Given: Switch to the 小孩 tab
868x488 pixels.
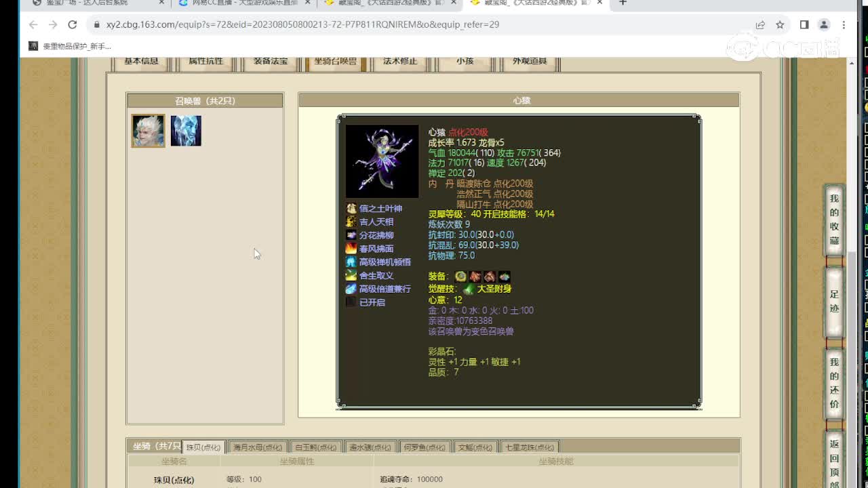Looking at the screenshot, I should pos(465,62).
